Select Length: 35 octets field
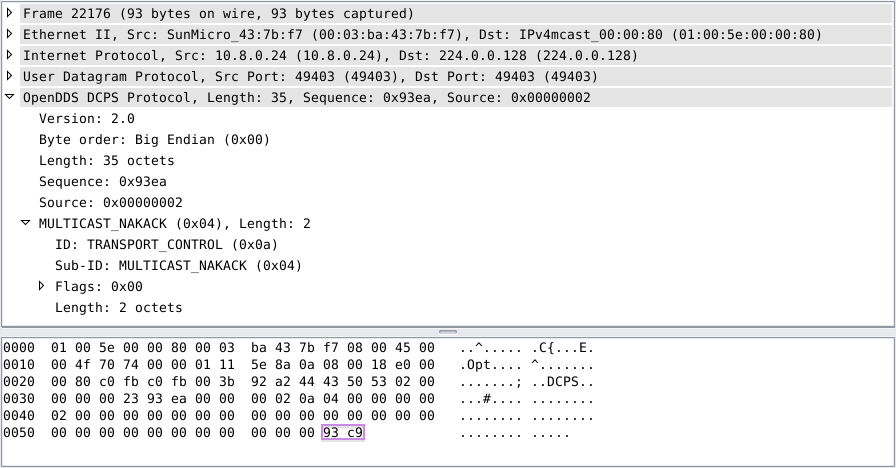This screenshot has height=468, width=896. (107, 161)
